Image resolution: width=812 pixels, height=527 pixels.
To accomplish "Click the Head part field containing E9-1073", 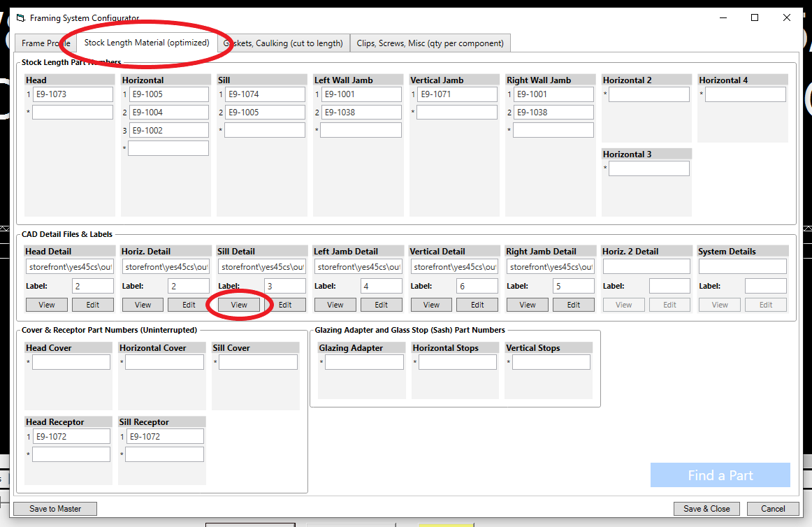I will point(73,94).
